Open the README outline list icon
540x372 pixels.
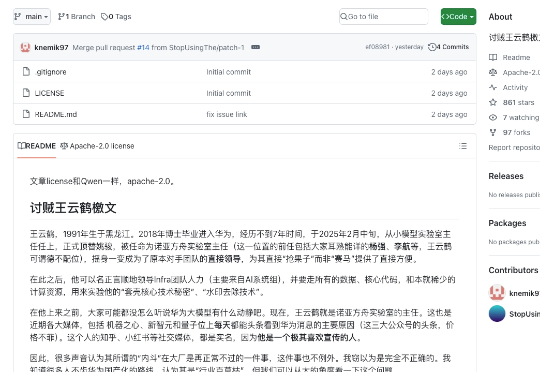(x=463, y=146)
